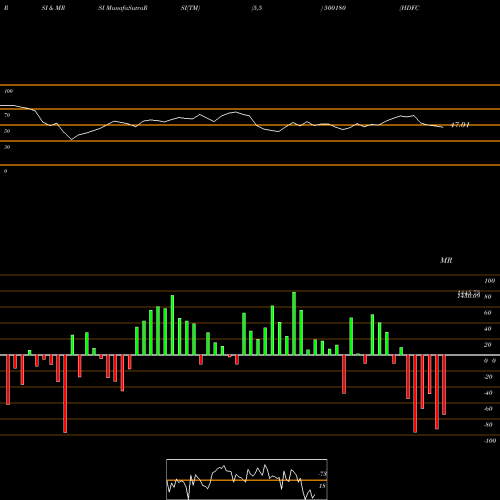Click the 50 level label on RSI axis

point(7,131)
